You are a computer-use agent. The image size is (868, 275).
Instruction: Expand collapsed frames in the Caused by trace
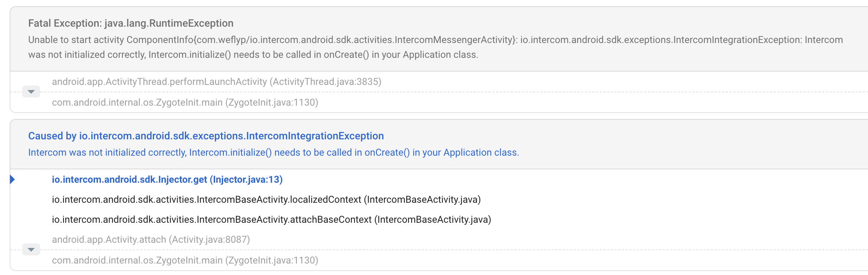tap(31, 249)
